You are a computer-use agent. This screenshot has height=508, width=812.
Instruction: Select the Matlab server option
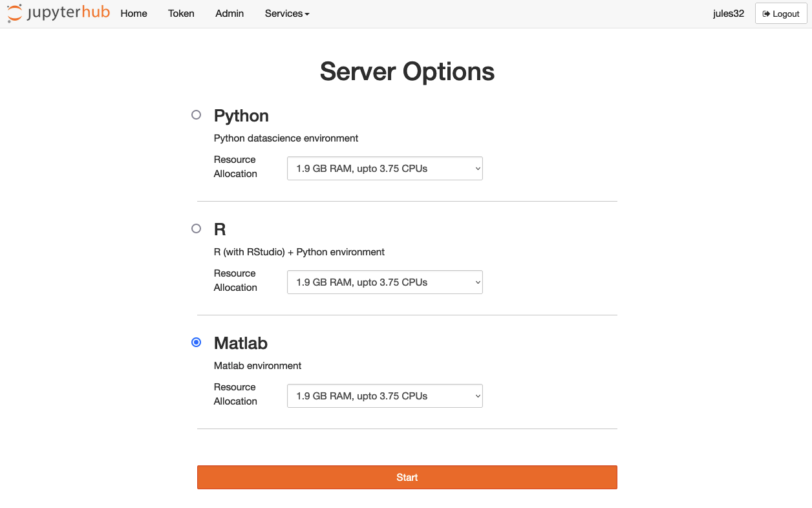click(196, 342)
